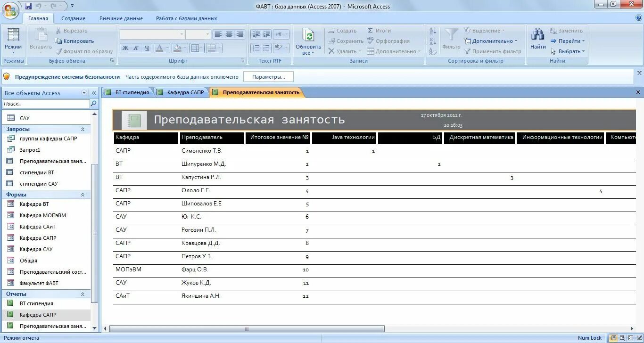Close the security warning bar

coord(639,73)
